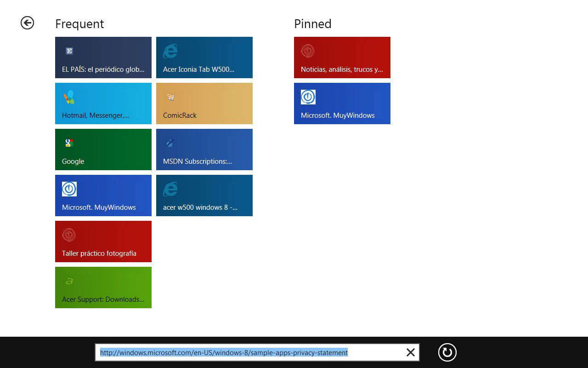Screen dimensions: 588x368
Task: Open the EL PAÍS frequent tile
Action: (x=103, y=57)
